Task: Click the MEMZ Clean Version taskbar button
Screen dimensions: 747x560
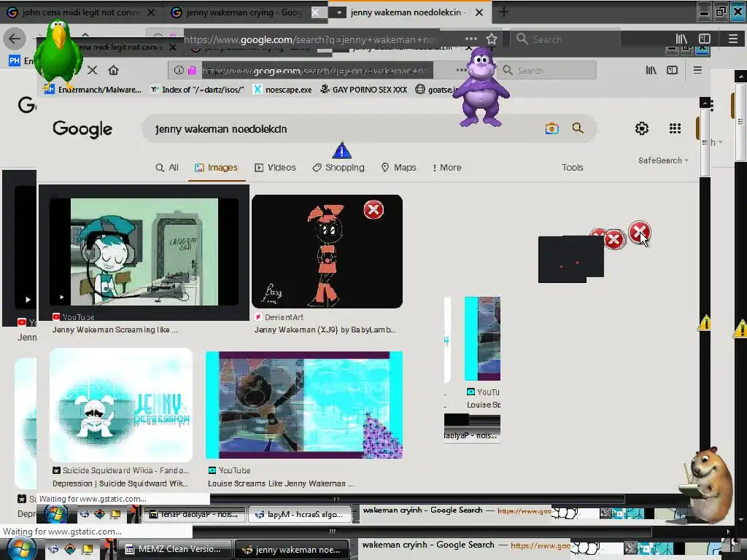Action: [x=174, y=549]
